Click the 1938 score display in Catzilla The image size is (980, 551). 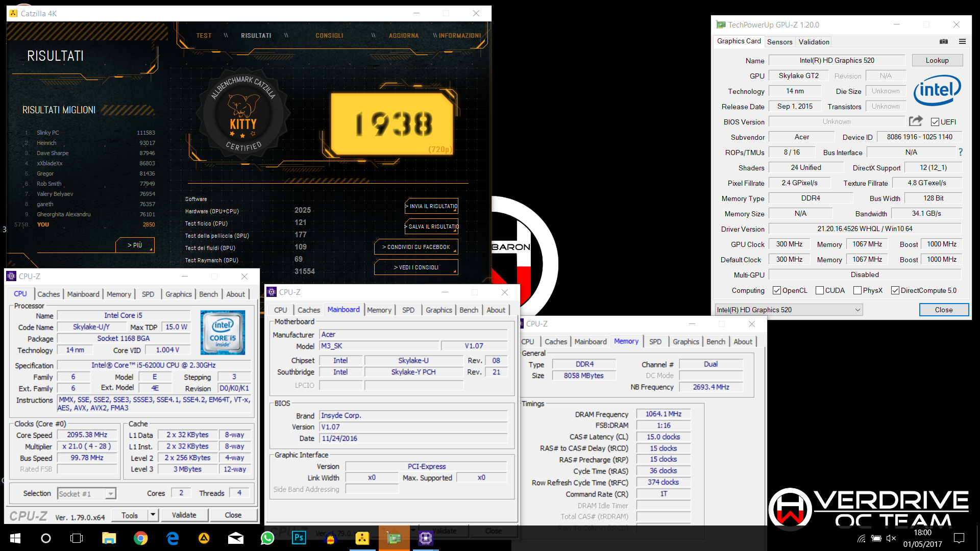pos(393,124)
